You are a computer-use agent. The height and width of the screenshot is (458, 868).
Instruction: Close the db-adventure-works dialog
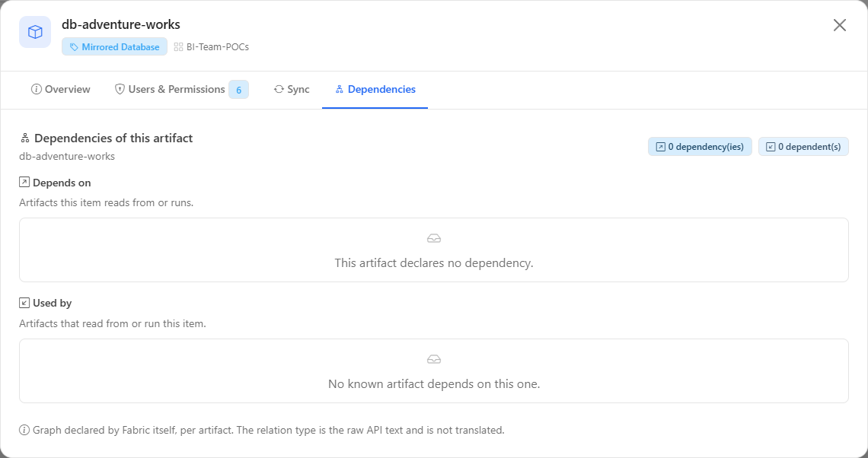pyautogui.click(x=839, y=25)
